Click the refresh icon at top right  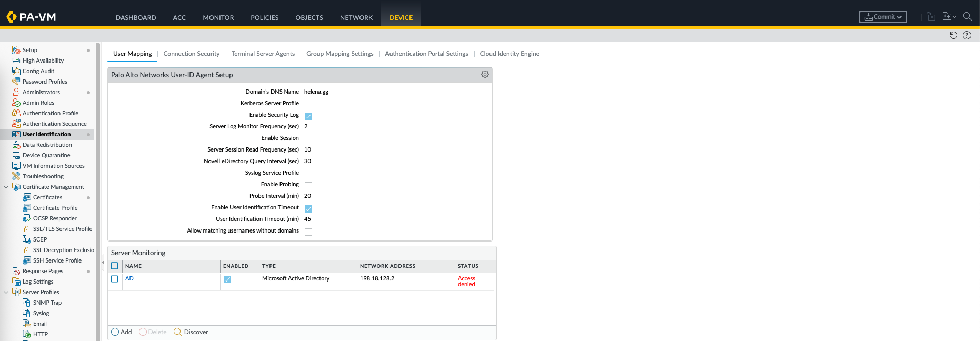pyautogui.click(x=953, y=35)
